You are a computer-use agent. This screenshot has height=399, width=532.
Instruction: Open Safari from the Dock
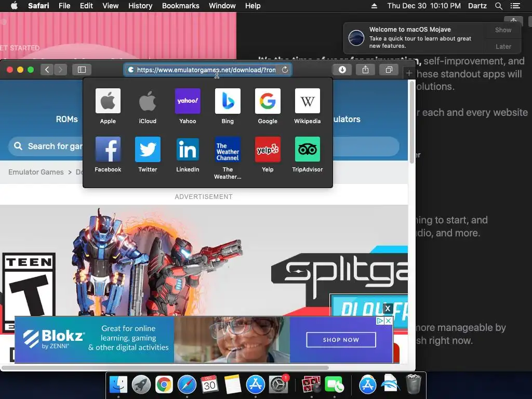point(187,385)
